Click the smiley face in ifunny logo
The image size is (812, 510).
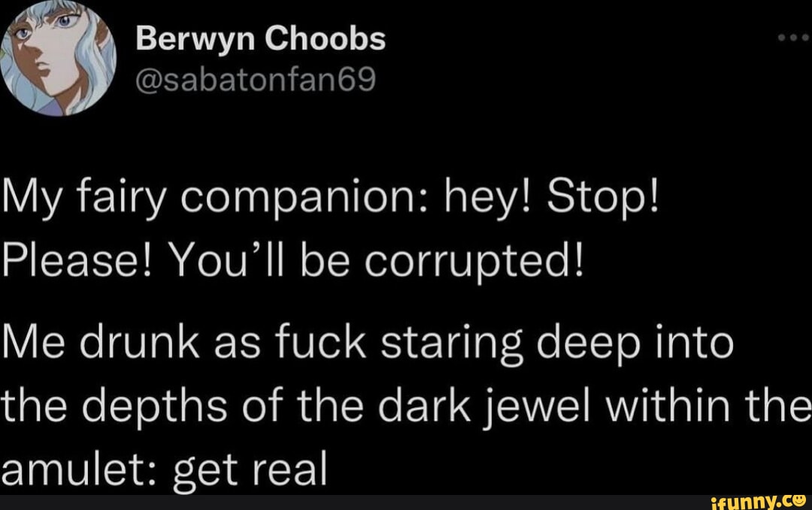tap(799, 497)
